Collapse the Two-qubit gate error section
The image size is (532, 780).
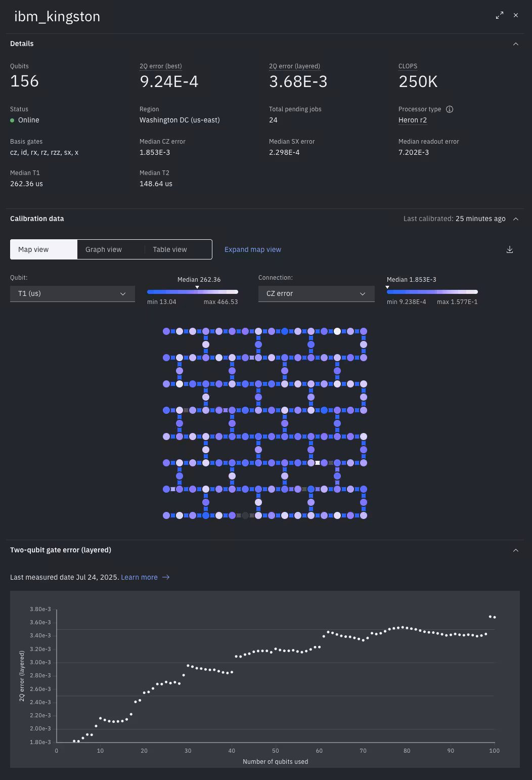pyautogui.click(x=516, y=550)
